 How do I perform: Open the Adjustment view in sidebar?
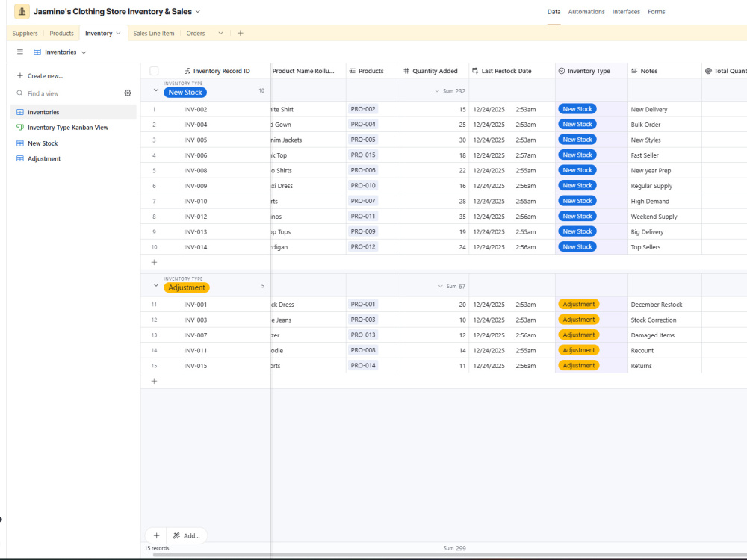coord(73,158)
